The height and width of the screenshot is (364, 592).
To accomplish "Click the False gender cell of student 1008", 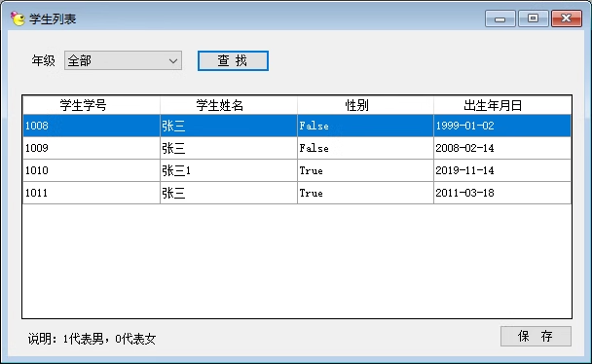I will pyautogui.click(x=365, y=126).
